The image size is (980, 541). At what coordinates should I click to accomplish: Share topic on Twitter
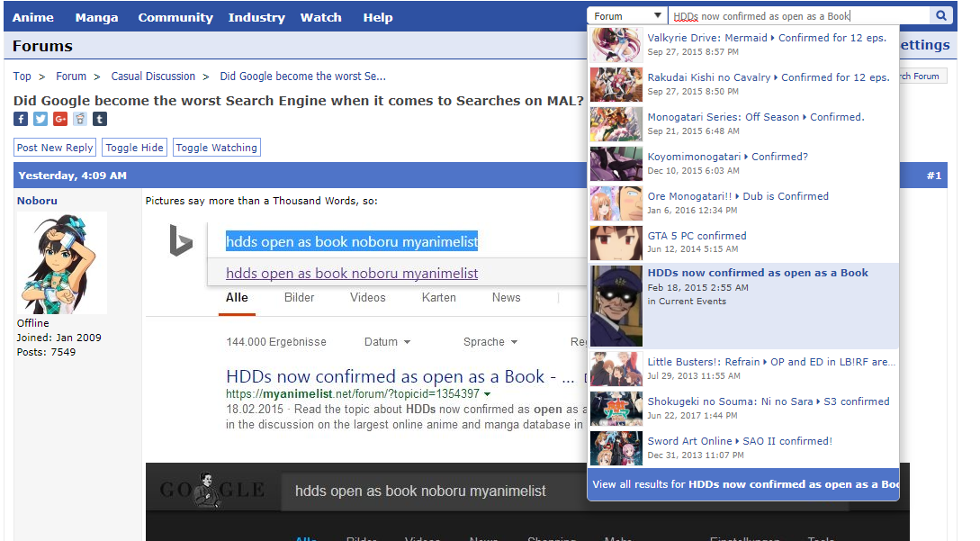(40, 119)
